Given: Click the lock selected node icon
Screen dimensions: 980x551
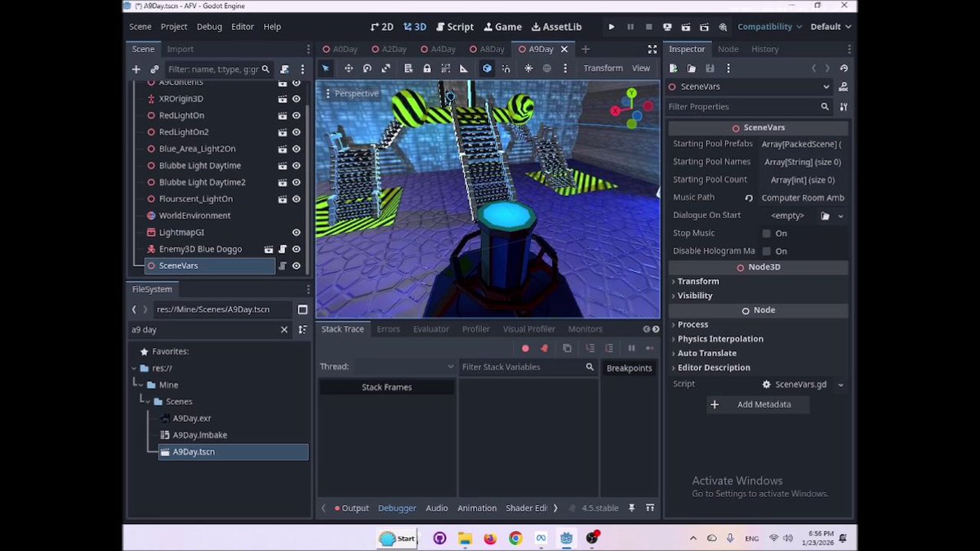Looking at the screenshot, I should point(427,68).
